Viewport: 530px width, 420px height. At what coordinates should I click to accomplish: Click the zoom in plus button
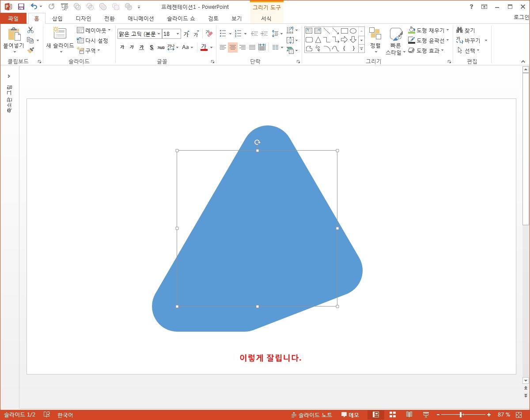489,415
